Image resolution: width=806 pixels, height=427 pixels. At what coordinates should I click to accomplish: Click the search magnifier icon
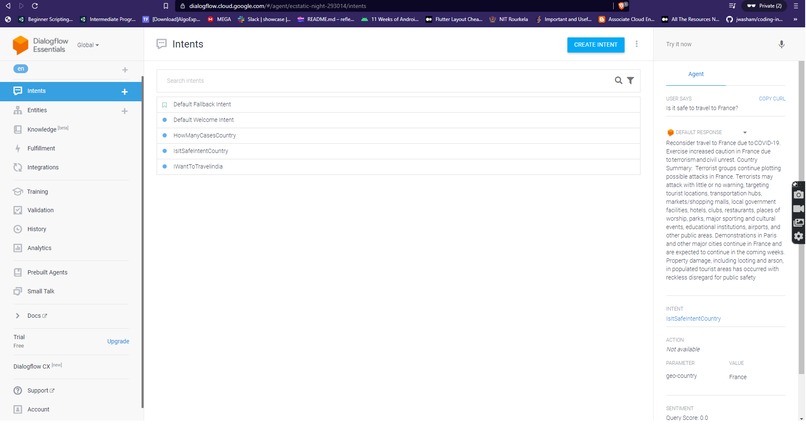(x=618, y=81)
